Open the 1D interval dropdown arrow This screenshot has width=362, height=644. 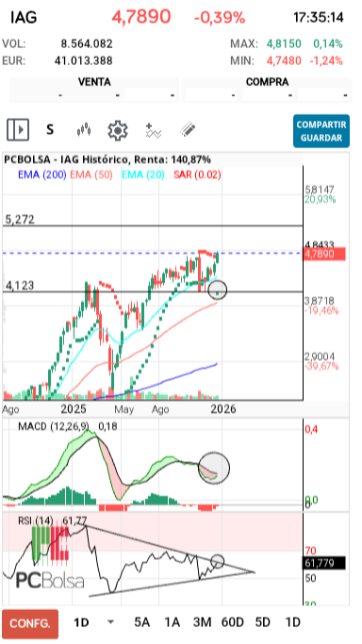(110, 622)
